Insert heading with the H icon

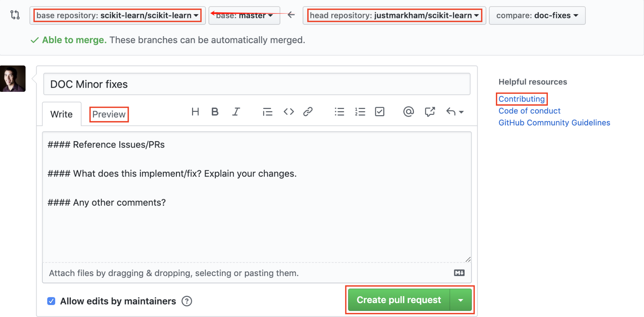(195, 112)
